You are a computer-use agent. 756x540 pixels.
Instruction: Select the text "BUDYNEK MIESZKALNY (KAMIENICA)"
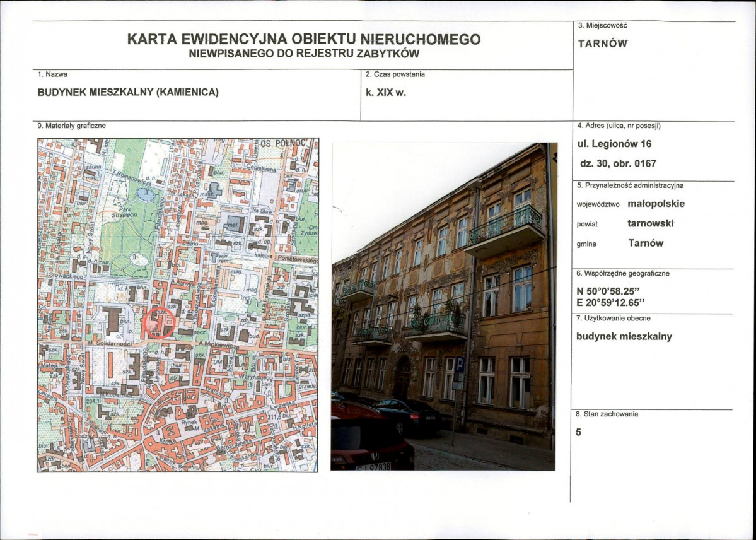(x=128, y=92)
